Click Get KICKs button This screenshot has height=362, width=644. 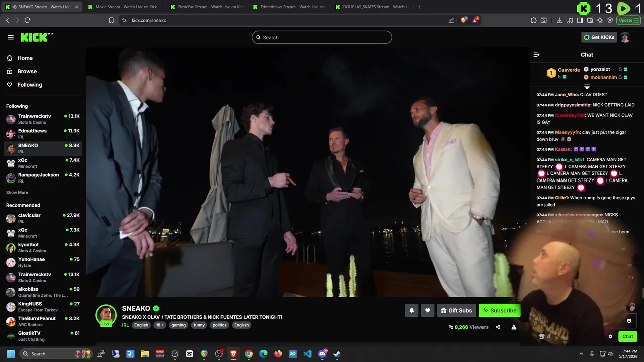pos(599,37)
